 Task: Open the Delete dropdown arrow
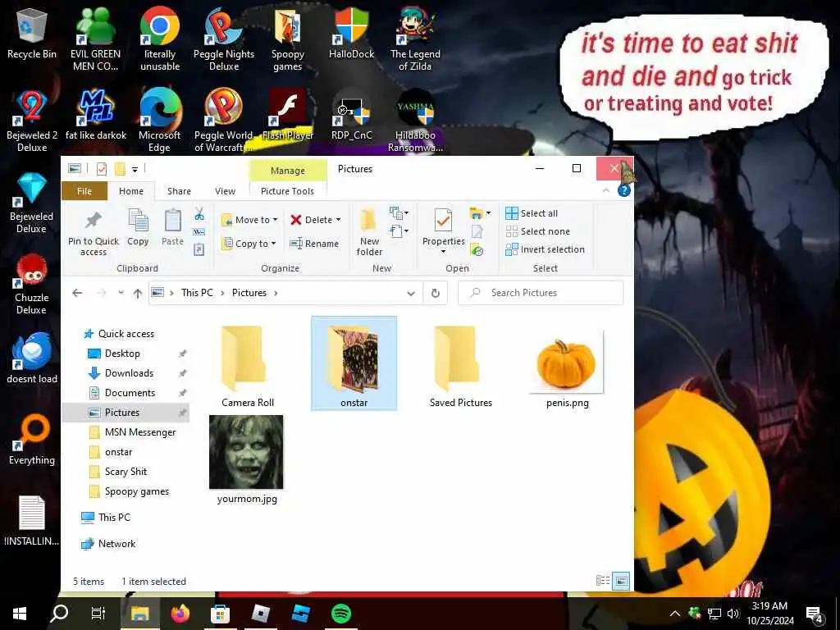click(x=338, y=220)
